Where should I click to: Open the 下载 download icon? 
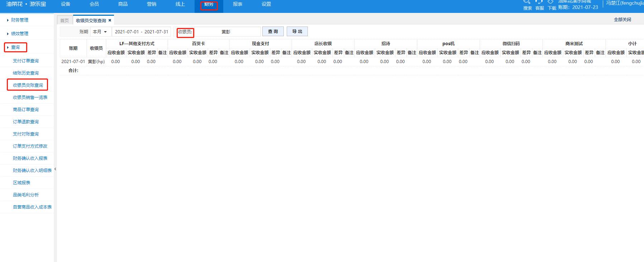tap(552, 5)
